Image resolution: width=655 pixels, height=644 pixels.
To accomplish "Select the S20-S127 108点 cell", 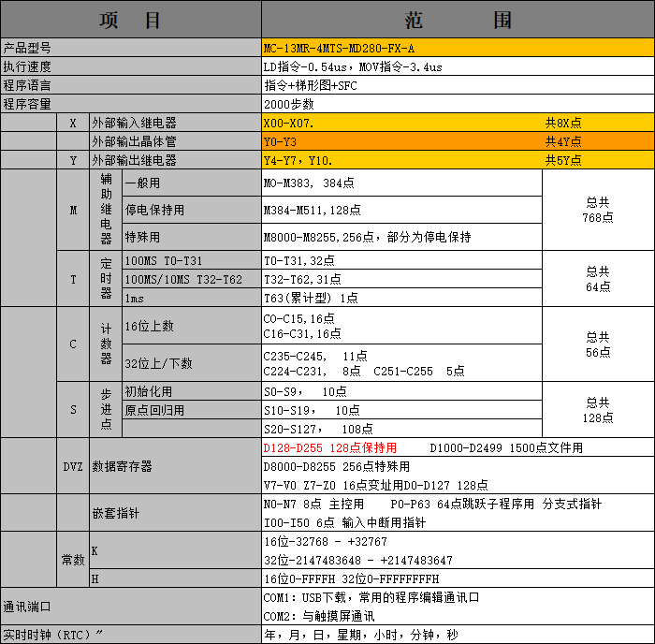I will 401,428.
